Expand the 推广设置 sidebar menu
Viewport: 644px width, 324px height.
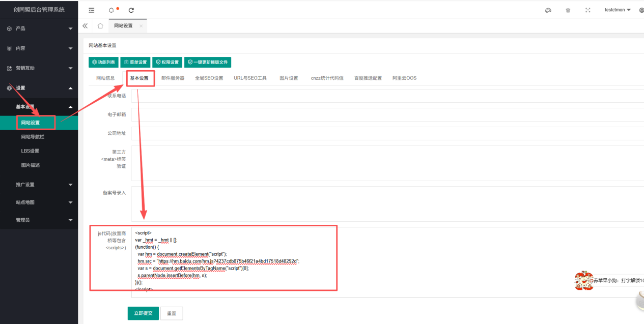pyautogui.click(x=39, y=185)
